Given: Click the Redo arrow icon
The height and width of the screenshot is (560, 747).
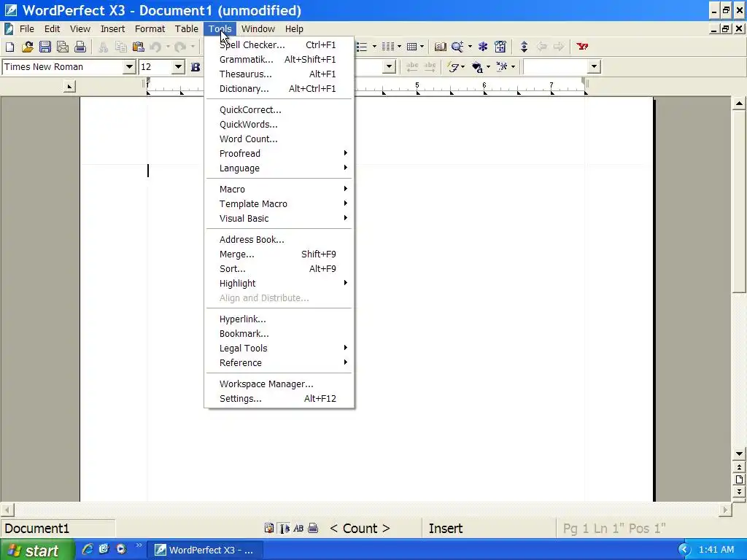Looking at the screenshot, I should pyautogui.click(x=179, y=47).
